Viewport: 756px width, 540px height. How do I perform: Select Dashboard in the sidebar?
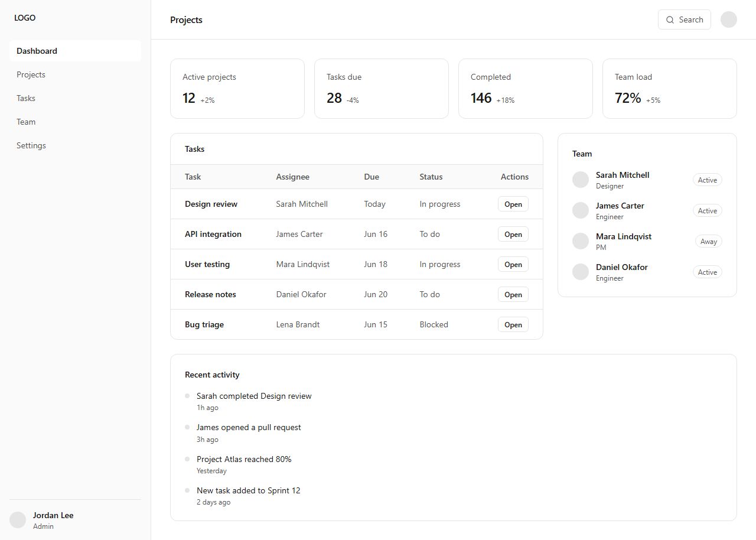[75, 51]
